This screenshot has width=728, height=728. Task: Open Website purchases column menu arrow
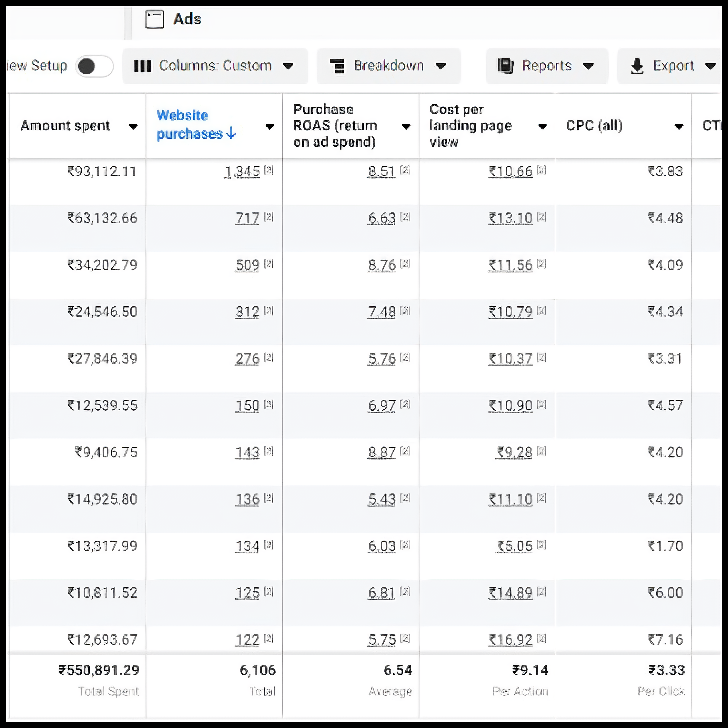269,127
